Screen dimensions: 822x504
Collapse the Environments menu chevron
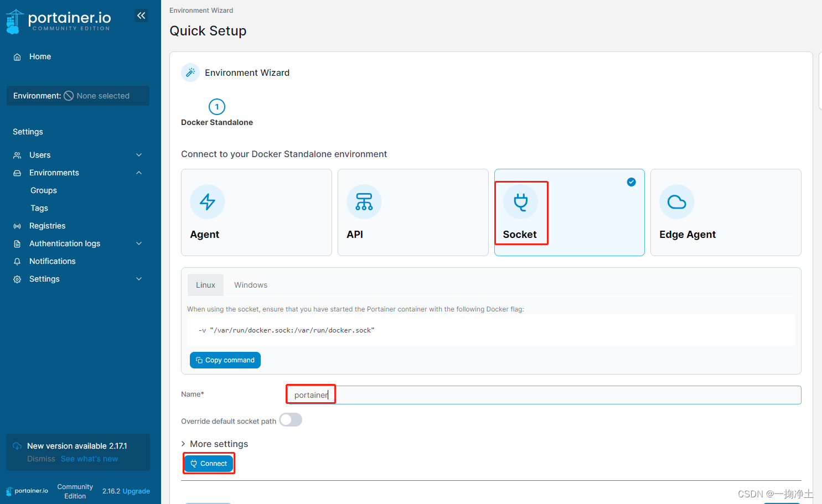pyautogui.click(x=139, y=173)
